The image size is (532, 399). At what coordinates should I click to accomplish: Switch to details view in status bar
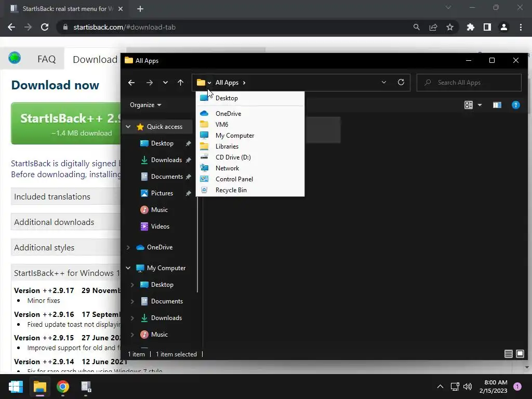click(x=508, y=354)
